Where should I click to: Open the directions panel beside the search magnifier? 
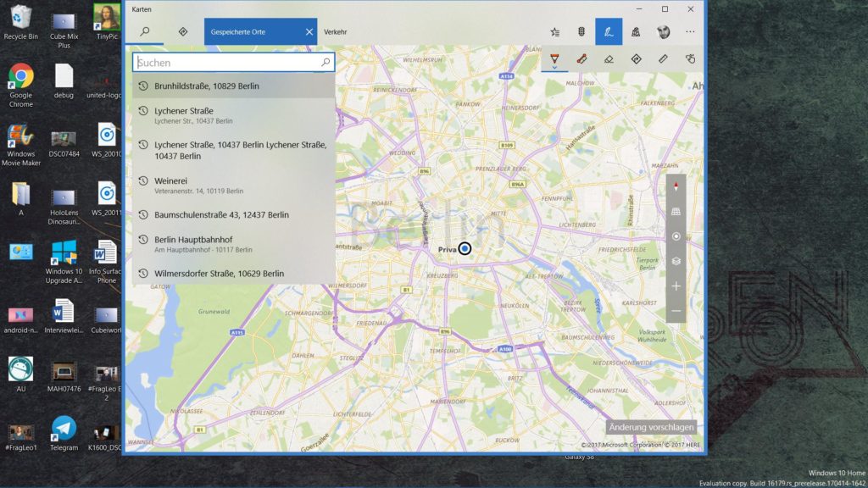(x=181, y=31)
